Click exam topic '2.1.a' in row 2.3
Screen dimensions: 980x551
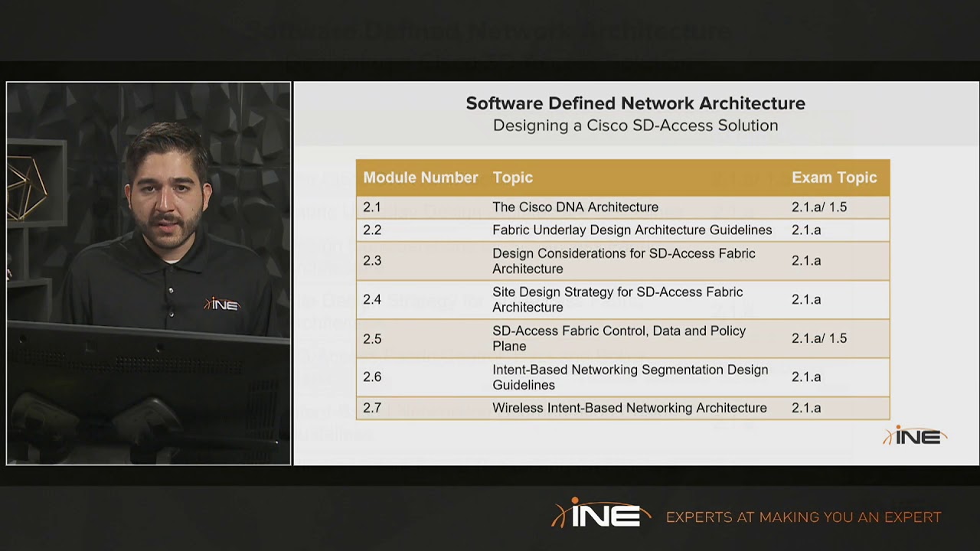click(x=806, y=261)
